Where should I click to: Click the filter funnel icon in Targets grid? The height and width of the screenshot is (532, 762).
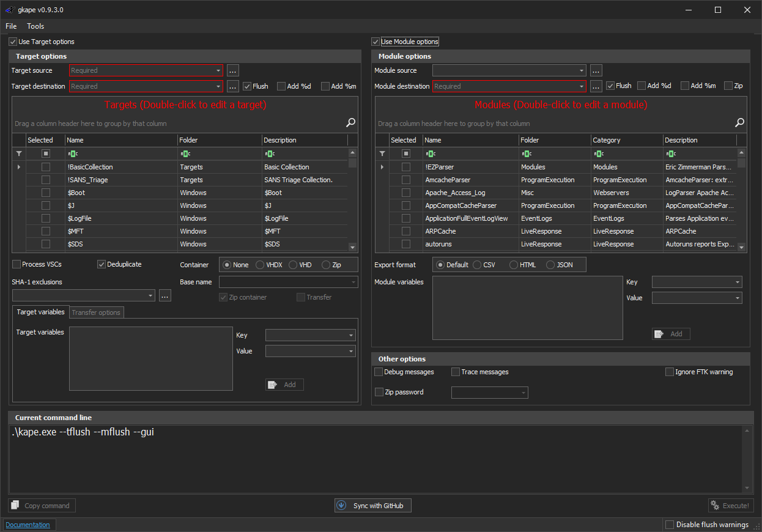[x=18, y=153]
